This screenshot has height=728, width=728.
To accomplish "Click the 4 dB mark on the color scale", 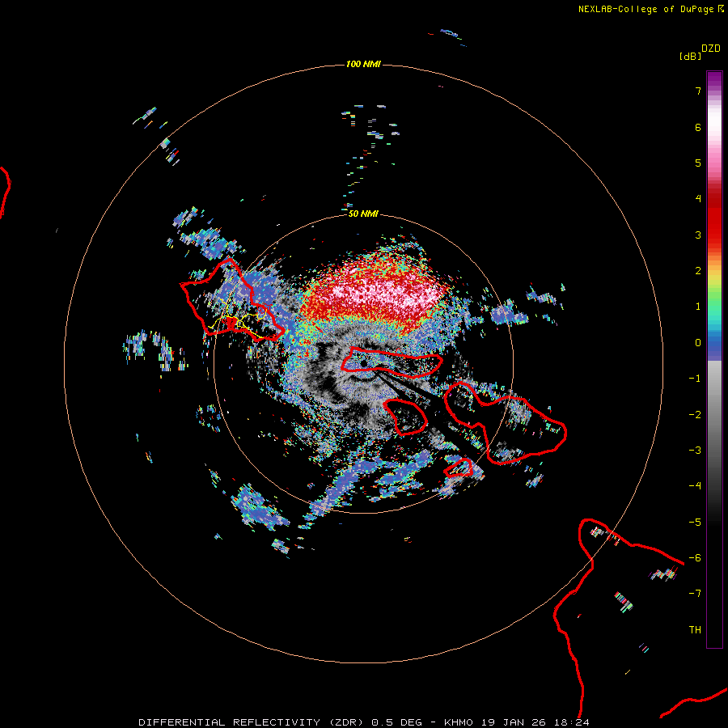I will coord(698,199).
